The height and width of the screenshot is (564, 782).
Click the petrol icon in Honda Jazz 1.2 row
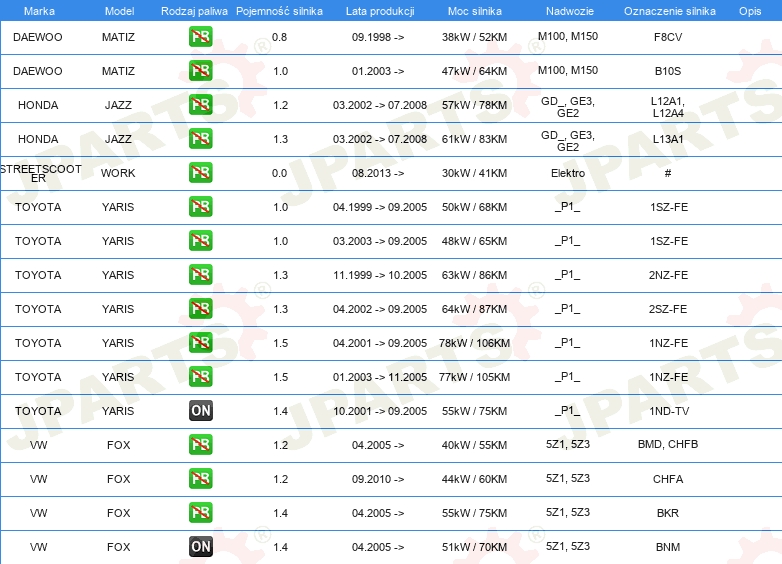pyautogui.click(x=200, y=105)
